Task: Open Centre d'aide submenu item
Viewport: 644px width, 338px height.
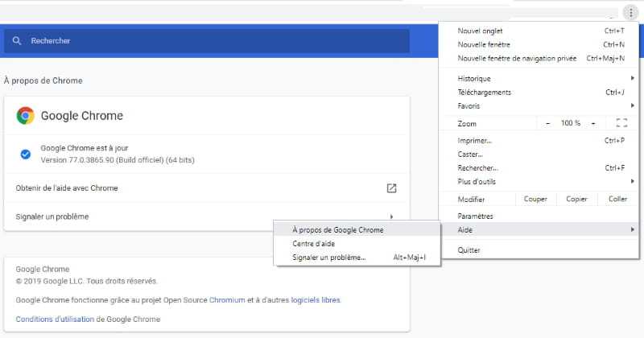Action: click(x=357, y=244)
